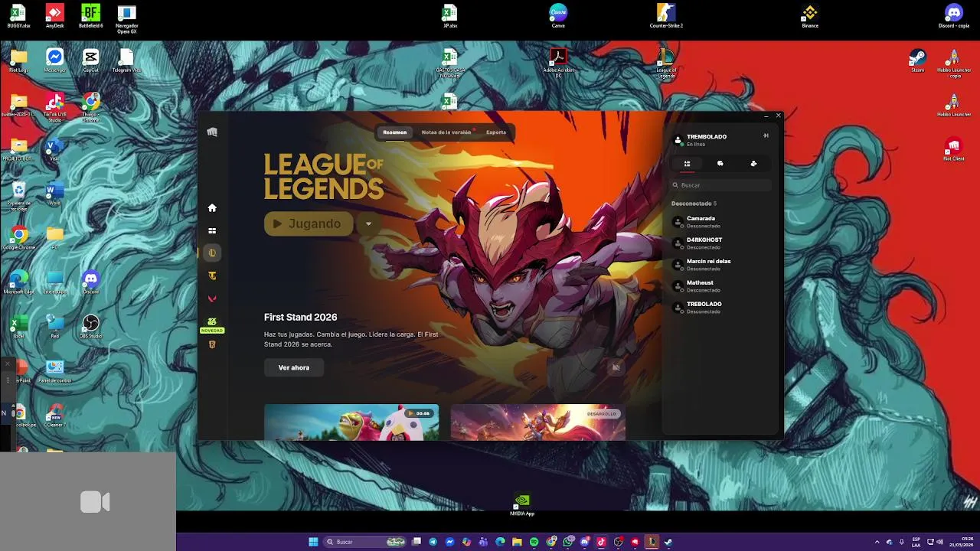Select the Messenger desktop icon
This screenshot has height=551, width=980.
(54, 60)
